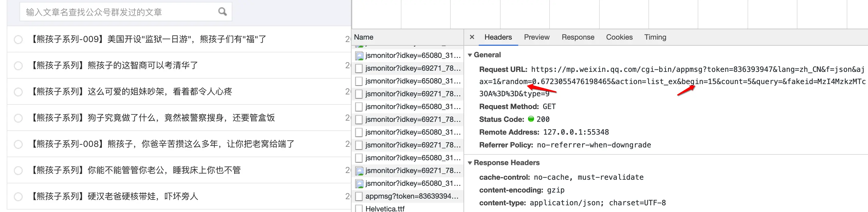Screen dimensions: 868x212
Task: Click content-encoding value gzip
Action: tap(556, 190)
